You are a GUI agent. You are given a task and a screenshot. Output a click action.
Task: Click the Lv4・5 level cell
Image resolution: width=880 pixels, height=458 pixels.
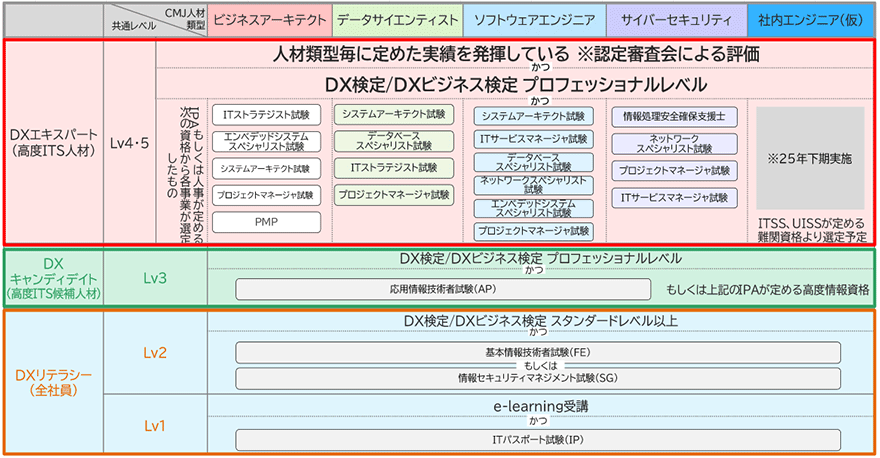pyautogui.click(x=129, y=143)
